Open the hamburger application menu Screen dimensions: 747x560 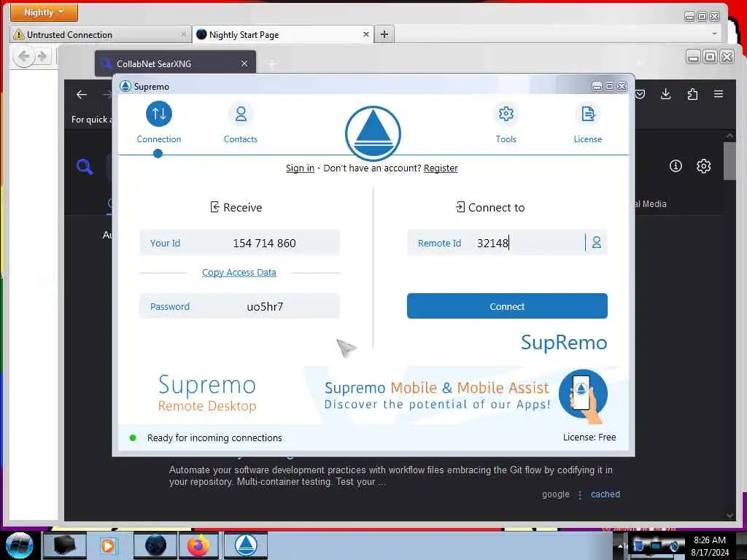tap(719, 94)
